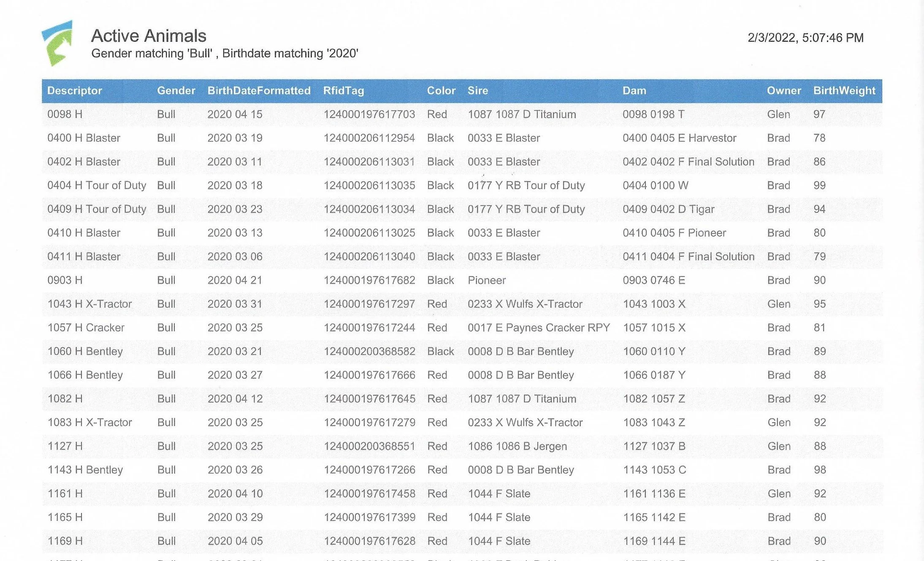This screenshot has width=924, height=561.
Task: Click the Active Animals title
Action: pos(149,36)
